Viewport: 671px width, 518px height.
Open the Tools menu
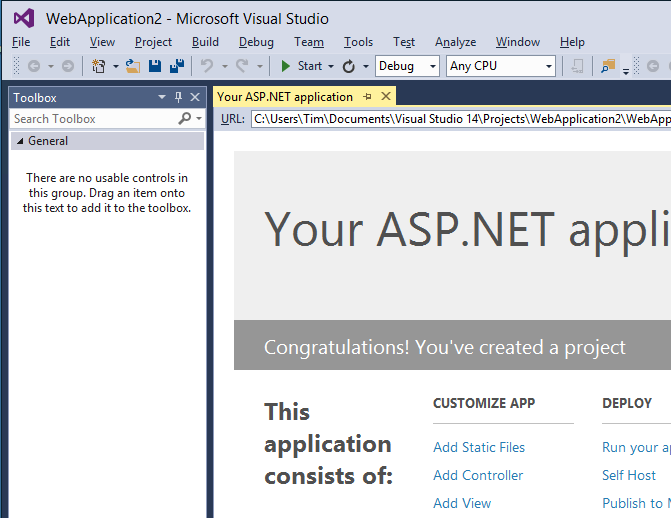[358, 42]
